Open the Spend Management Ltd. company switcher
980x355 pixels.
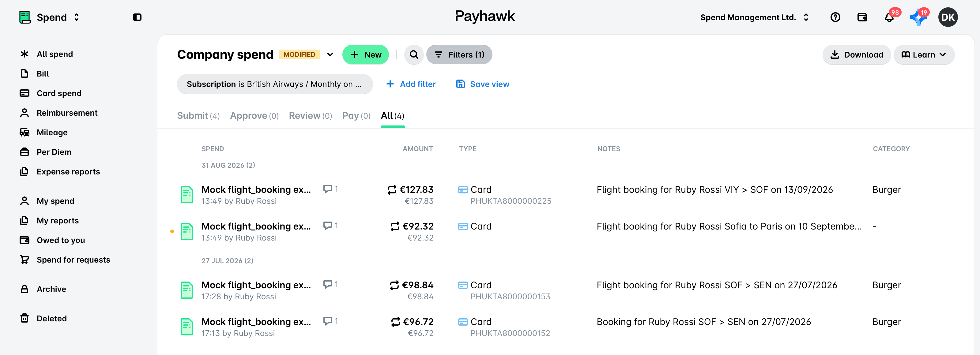point(754,17)
